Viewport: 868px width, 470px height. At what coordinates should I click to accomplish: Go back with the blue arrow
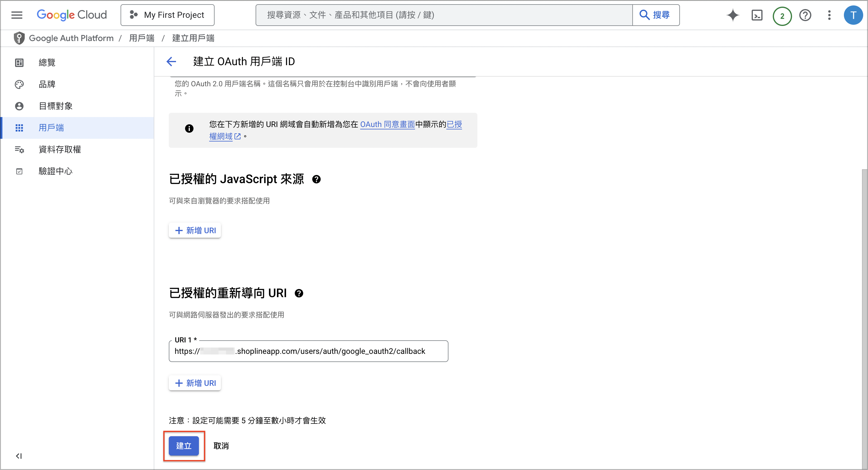[x=171, y=61]
